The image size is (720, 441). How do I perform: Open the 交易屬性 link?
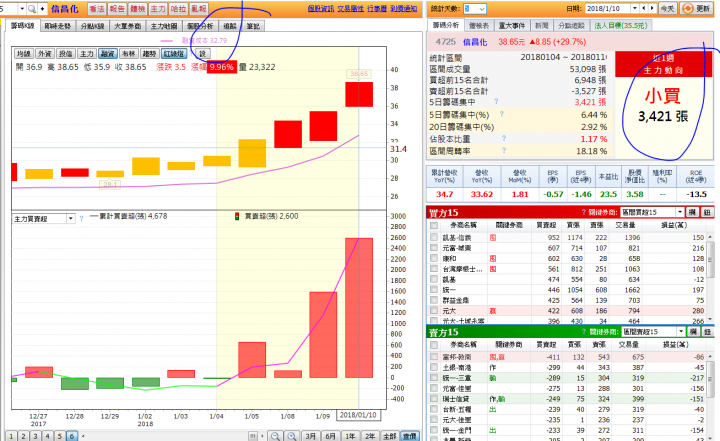350,9
